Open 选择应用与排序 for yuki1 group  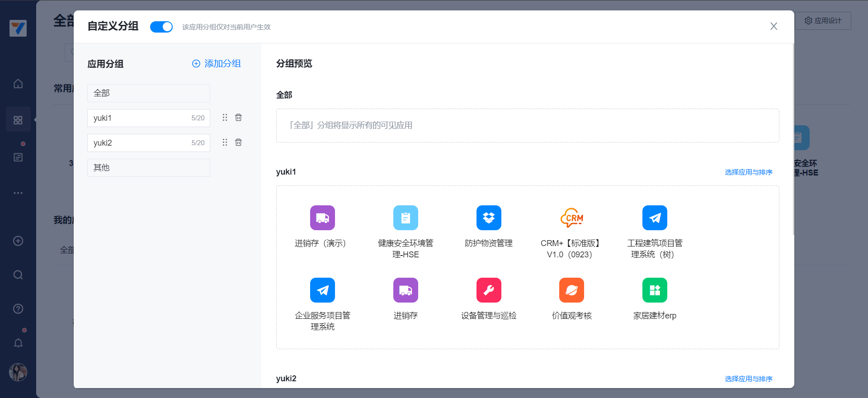coord(748,172)
